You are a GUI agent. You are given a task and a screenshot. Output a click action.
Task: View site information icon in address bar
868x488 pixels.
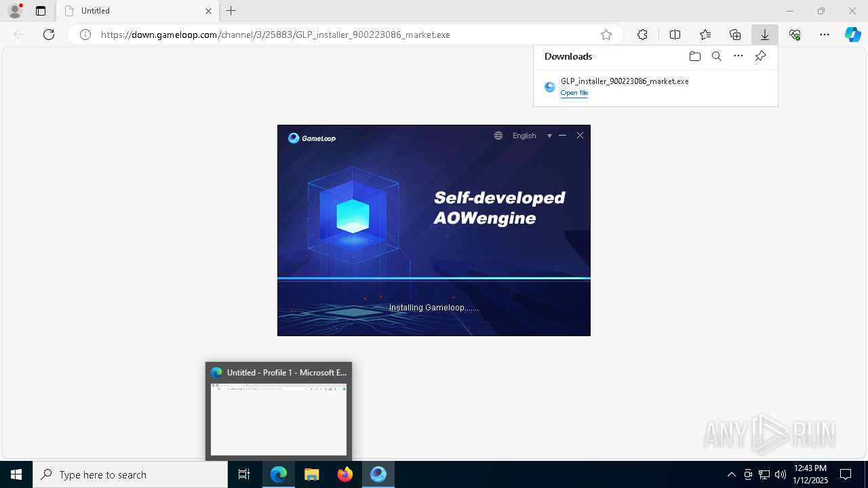click(85, 35)
